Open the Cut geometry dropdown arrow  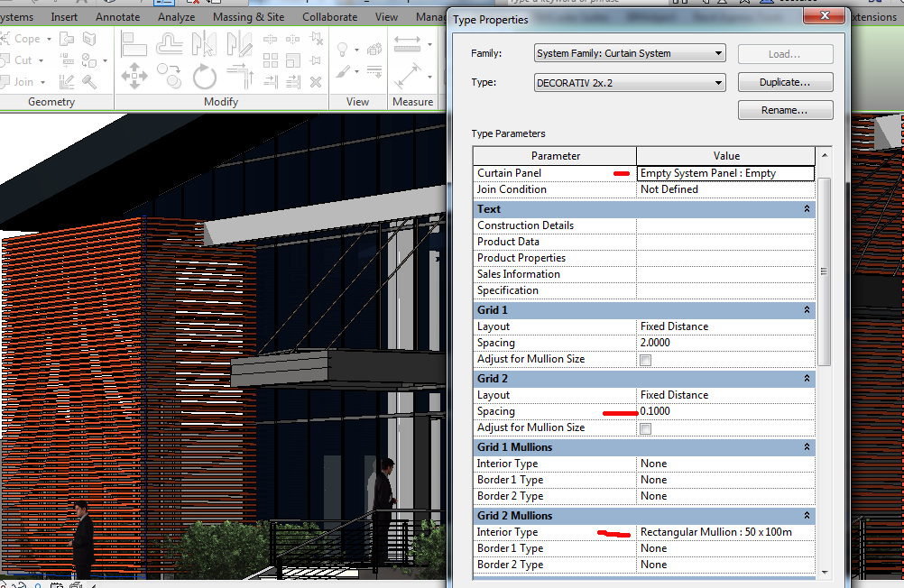tap(41, 60)
